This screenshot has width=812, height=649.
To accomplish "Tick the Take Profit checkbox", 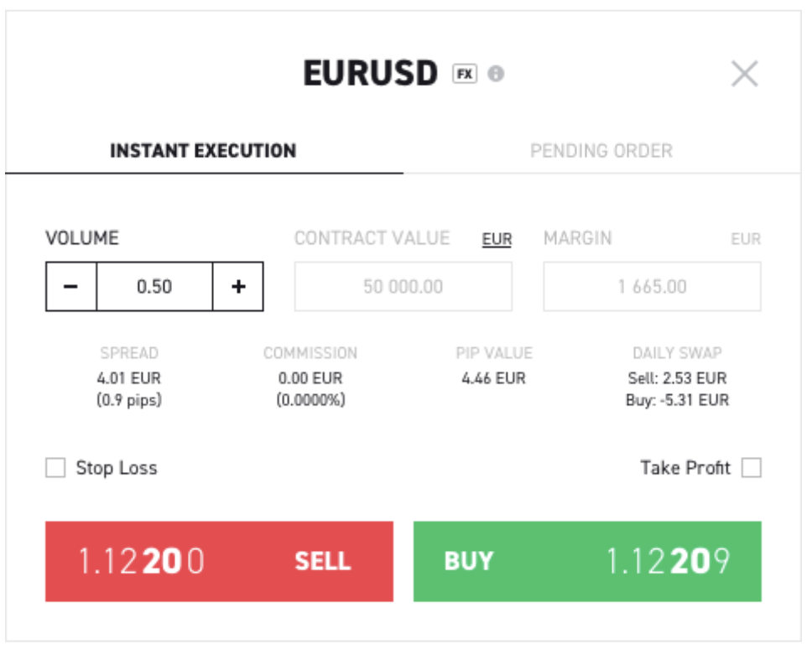I will click(x=752, y=468).
